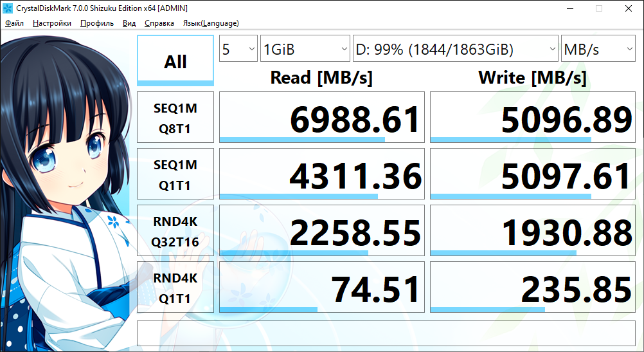Open the Вид menu
Viewport: 644px width, 352px height.
129,23
